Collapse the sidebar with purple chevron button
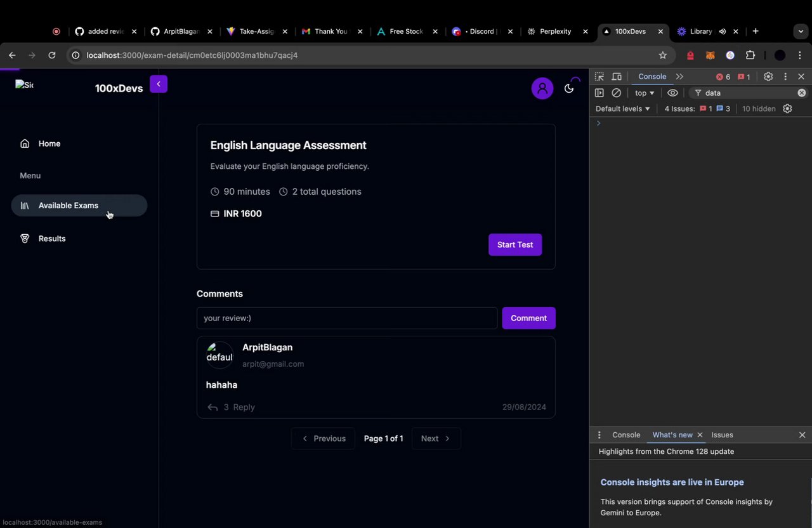This screenshot has width=812, height=528. click(x=159, y=84)
